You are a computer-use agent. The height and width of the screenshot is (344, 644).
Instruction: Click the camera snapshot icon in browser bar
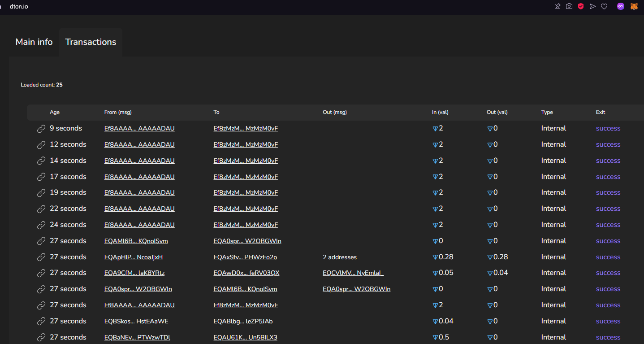[x=569, y=6]
